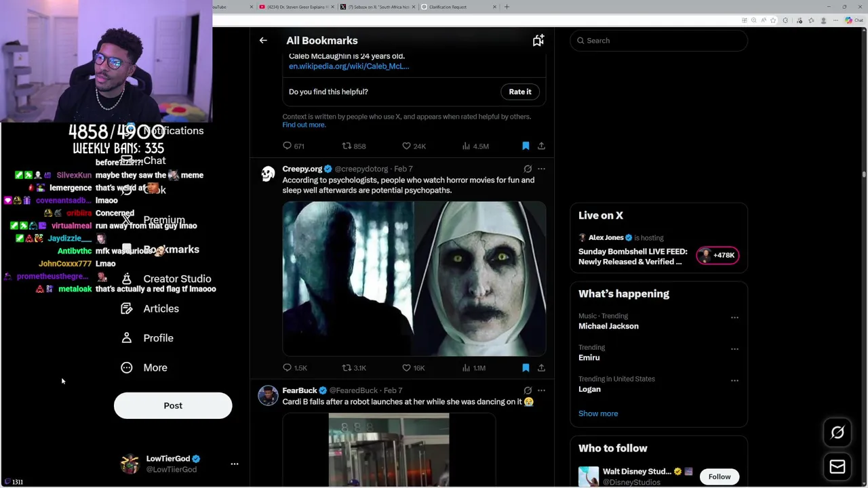The image size is (868, 488).
Task: Remove bookmark on the 4.5M views post
Action: [x=526, y=146]
